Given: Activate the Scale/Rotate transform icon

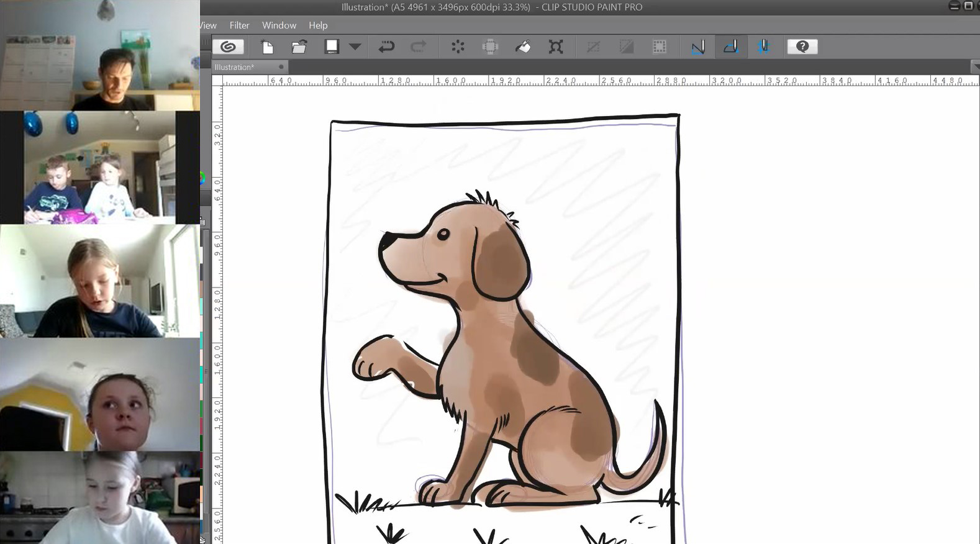Looking at the screenshot, I should pyautogui.click(x=556, y=47).
